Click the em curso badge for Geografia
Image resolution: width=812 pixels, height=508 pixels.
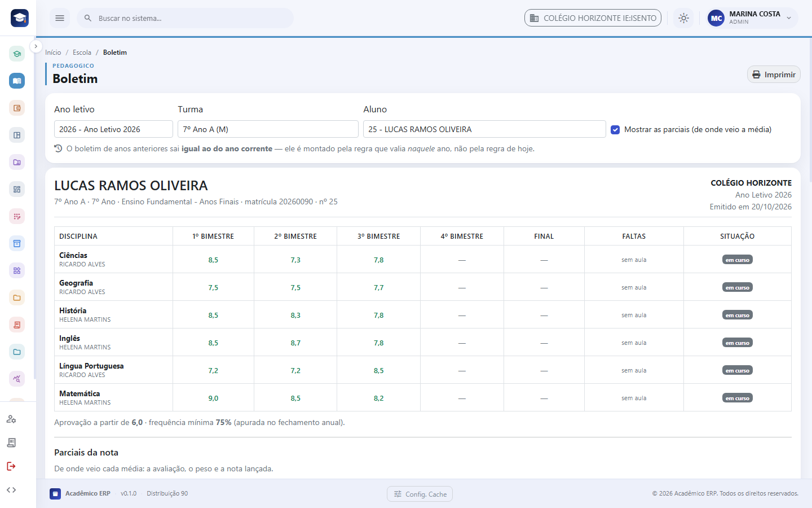(x=738, y=287)
